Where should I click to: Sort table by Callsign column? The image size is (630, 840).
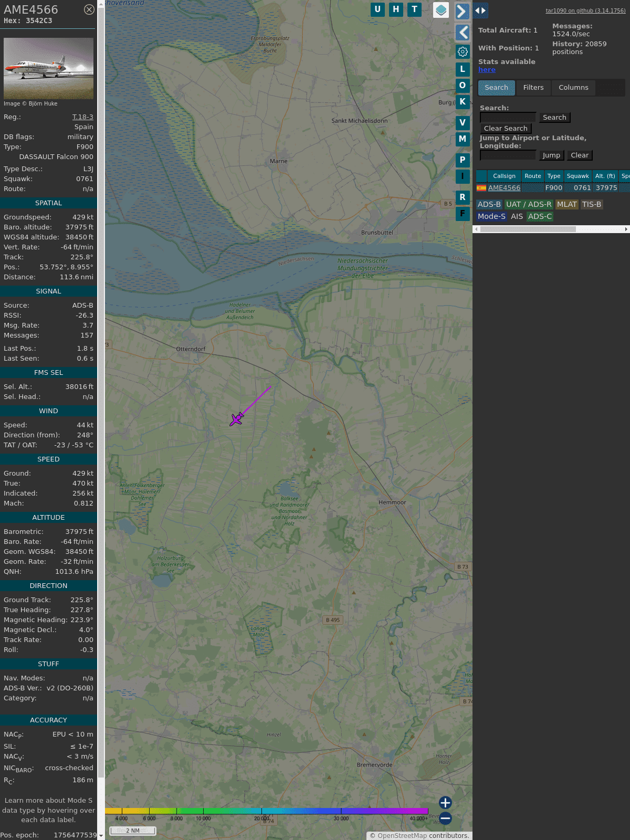click(x=504, y=176)
